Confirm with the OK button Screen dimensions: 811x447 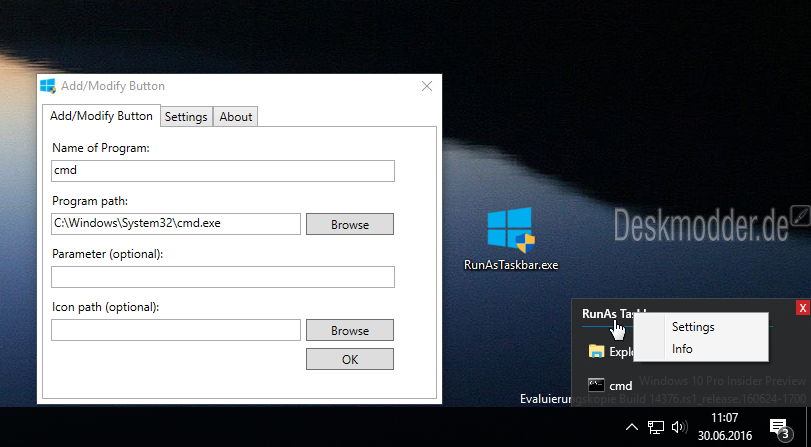[x=350, y=359]
